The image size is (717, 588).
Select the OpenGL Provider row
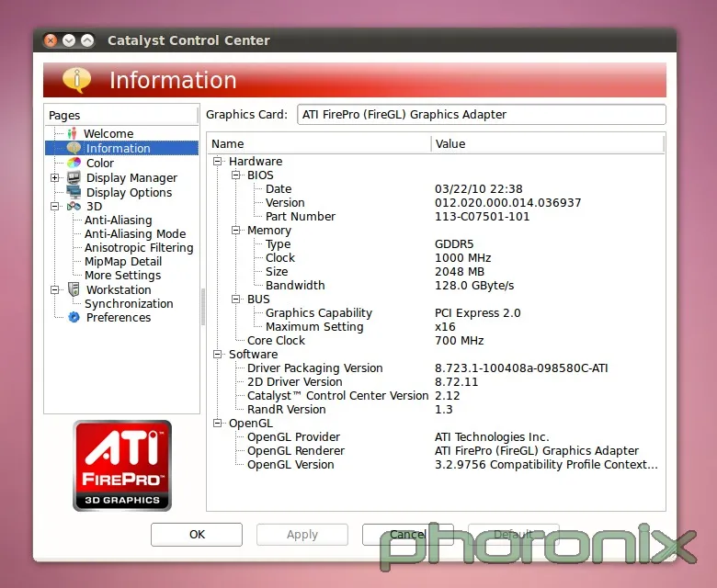coord(436,436)
